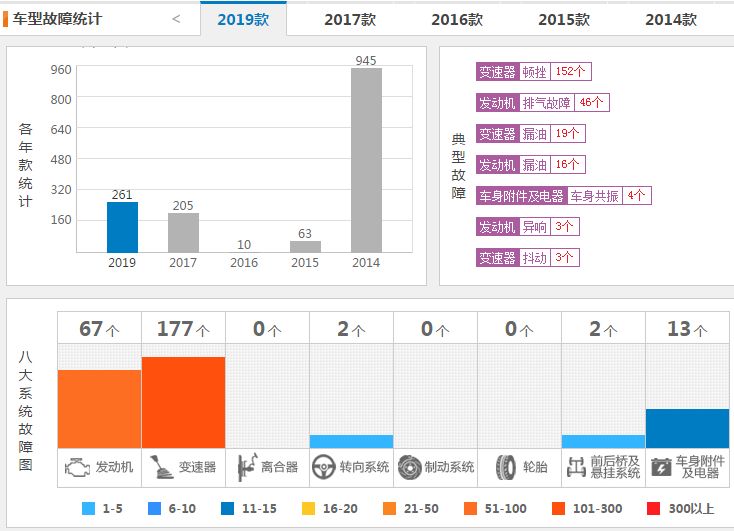Click the transmission (变速器) gear-shift icon
Screen dimensions: 734x531
click(160, 466)
